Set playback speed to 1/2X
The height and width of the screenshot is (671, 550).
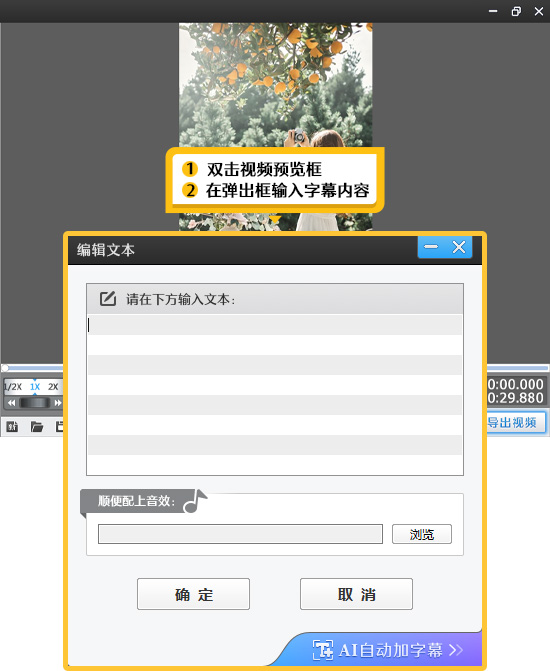pyautogui.click(x=12, y=387)
